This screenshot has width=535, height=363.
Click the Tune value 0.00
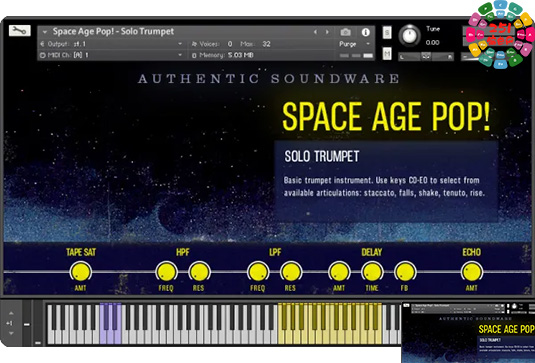[432, 43]
